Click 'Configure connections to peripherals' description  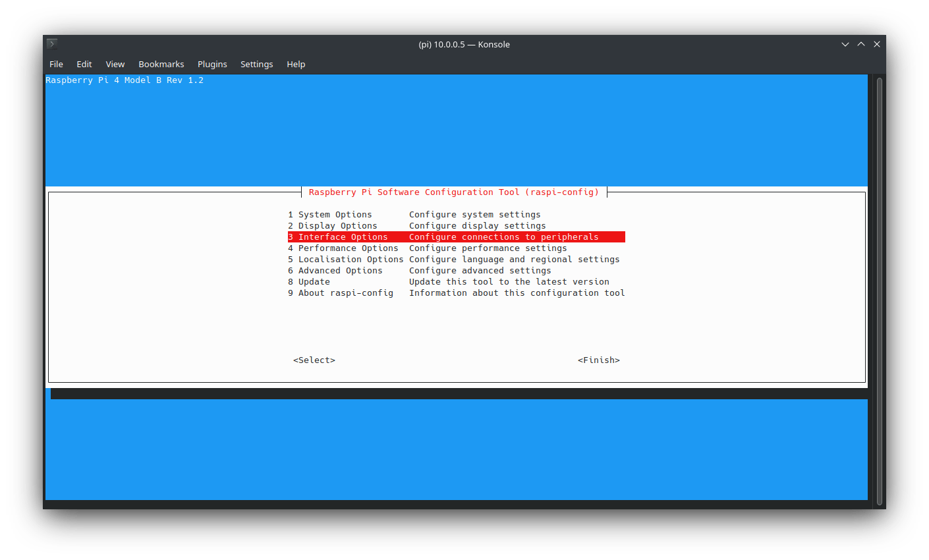(x=504, y=237)
